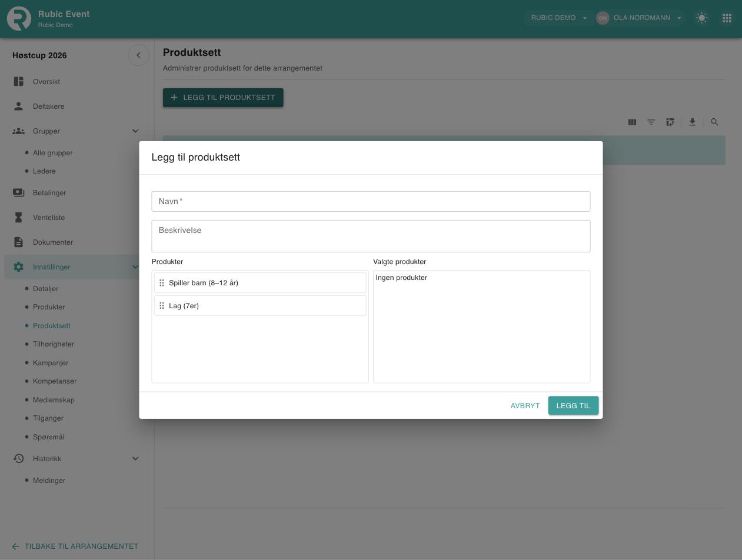Go to Alle grupper in the sidebar
This screenshot has width=742, height=560.
pyautogui.click(x=53, y=153)
